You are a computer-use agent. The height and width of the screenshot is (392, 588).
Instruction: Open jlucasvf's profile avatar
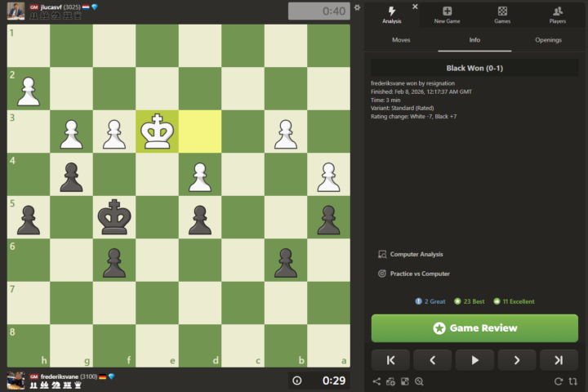click(16, 11)
